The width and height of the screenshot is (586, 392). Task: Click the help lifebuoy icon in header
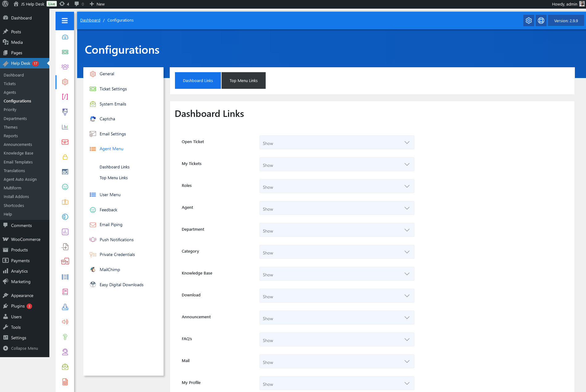[x=541, y=21]
